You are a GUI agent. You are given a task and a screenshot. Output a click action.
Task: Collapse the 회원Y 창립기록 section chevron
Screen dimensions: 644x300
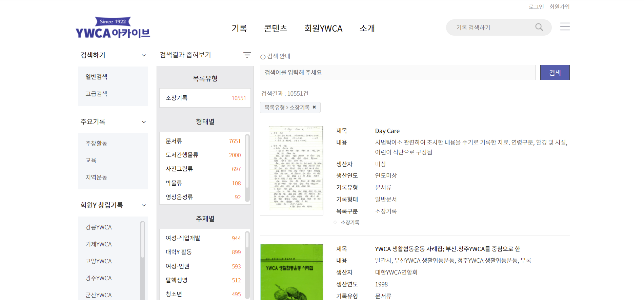[x=144, y=205]
